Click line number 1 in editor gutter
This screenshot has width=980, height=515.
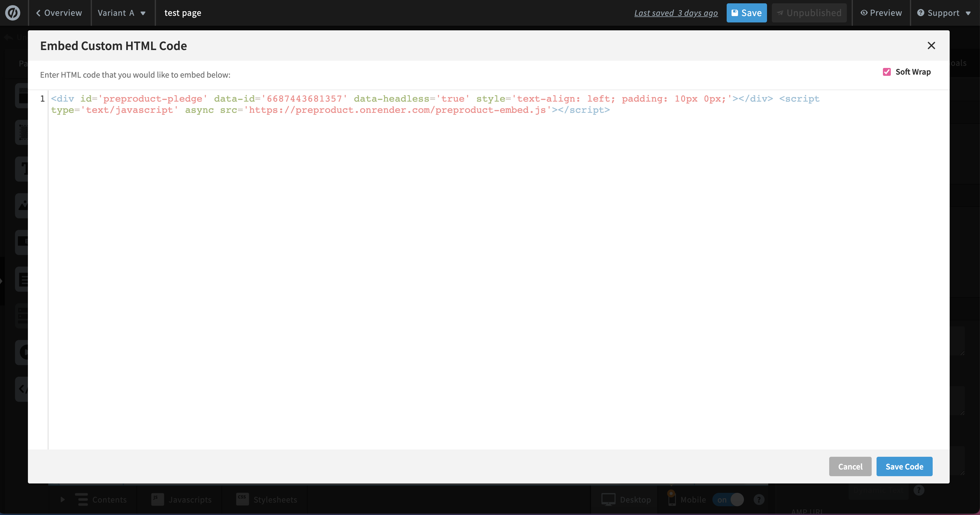pyautogui.click(x=42, y=99)
